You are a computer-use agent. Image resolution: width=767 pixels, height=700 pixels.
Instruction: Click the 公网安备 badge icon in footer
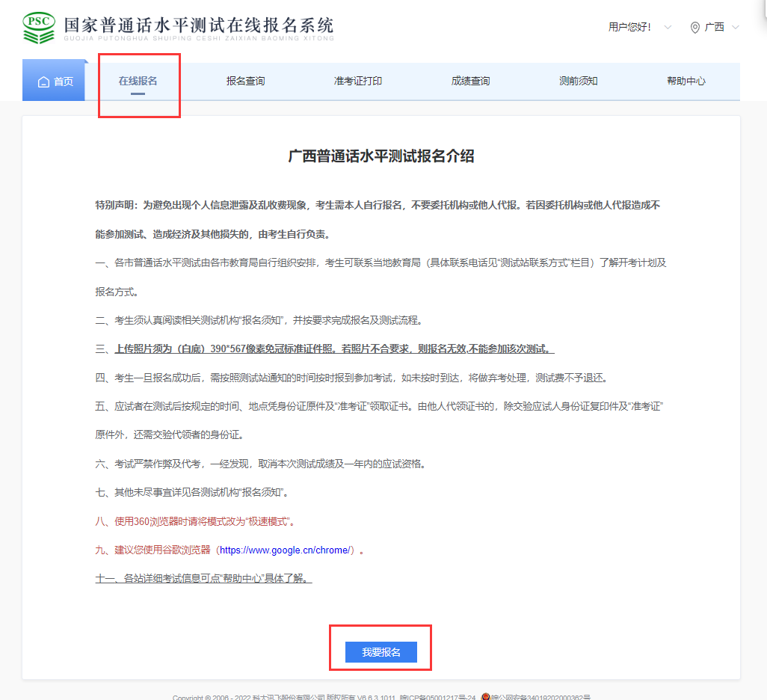[487, 696]
